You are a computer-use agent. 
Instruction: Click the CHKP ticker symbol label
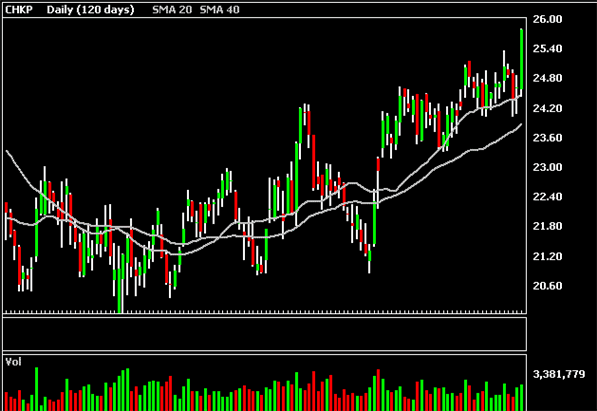point(19,10)
